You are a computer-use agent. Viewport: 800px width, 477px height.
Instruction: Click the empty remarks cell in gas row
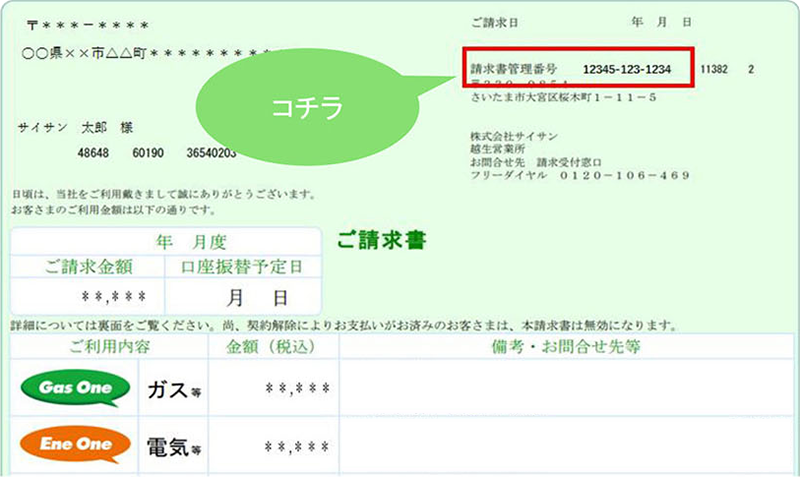tap(566, 388)
